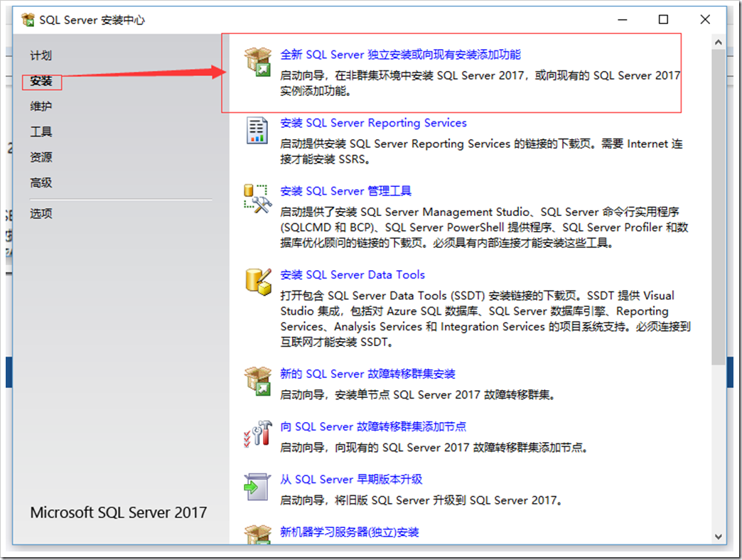The width and height of the screenshot is (742, 560).
Task: Click the scrollbar up arrow
Action: pyautogui.click(x=718, y=42)
